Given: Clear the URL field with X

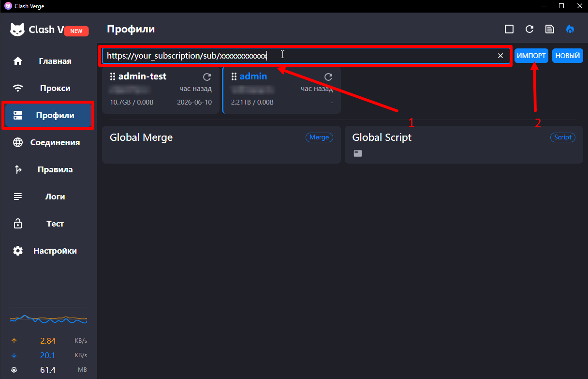Looking at the screenshot, I should point(500,56).
